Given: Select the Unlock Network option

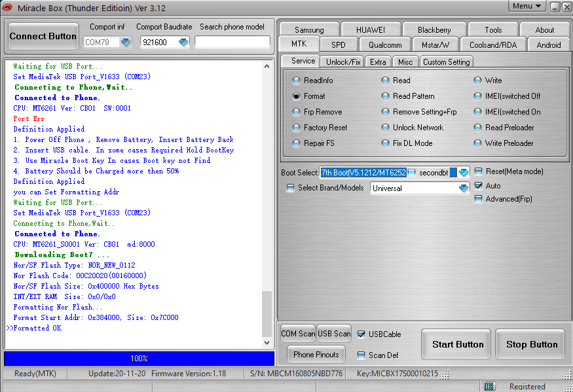Looking at the screenshot, I should click(x=385, y=128).
